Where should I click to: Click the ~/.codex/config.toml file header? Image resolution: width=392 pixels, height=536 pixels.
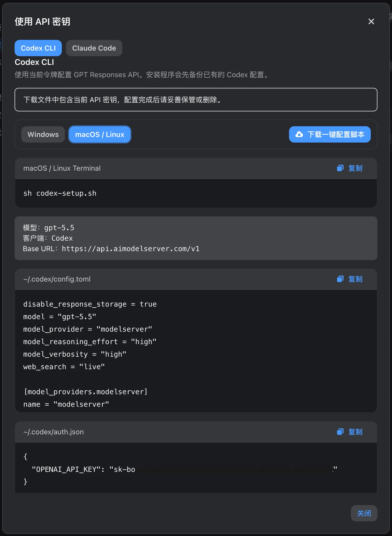pos(57,279)
